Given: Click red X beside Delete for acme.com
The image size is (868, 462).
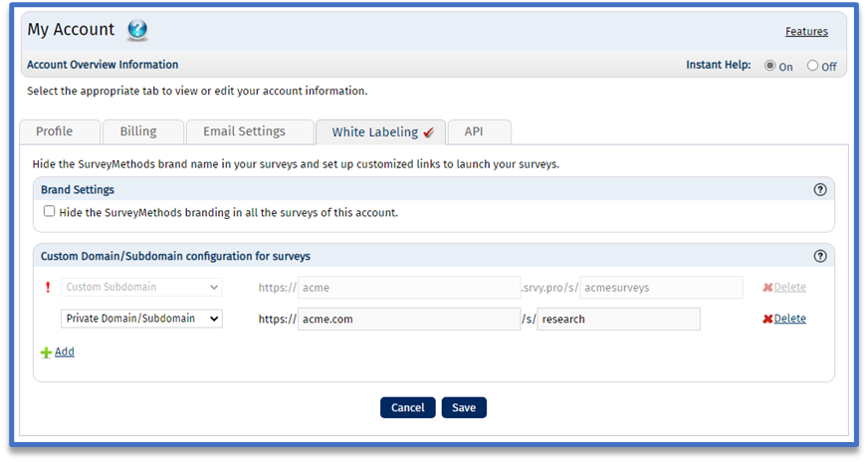Looking at the screenshot, I should pos(767,319).
